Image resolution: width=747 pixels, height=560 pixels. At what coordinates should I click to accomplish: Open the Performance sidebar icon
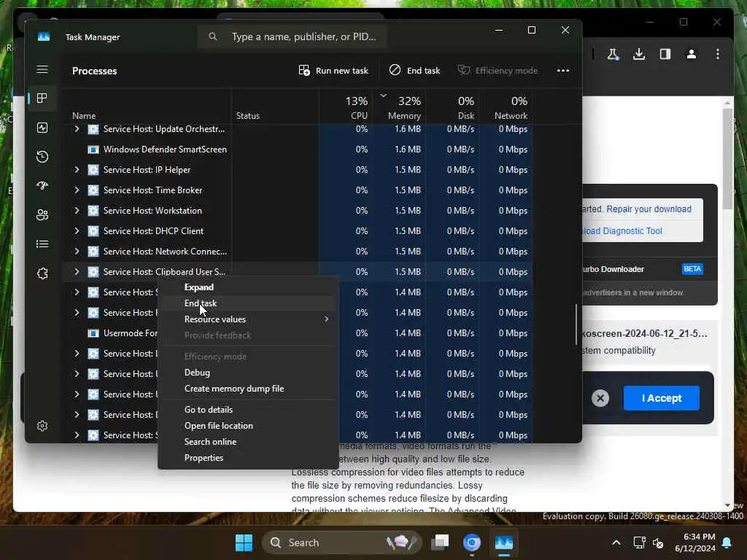pyautogui.click(x=42, y=128)
